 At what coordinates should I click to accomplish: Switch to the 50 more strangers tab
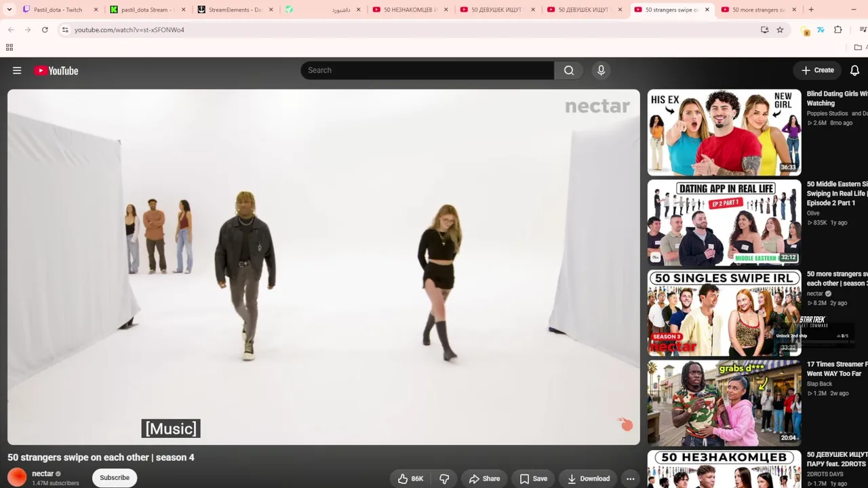tap(758, 9)
